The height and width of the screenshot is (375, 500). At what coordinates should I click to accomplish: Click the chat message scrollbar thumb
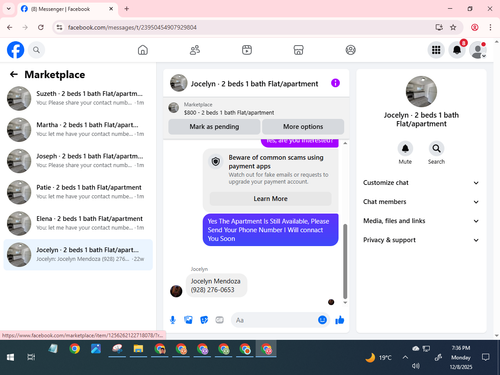345,262
